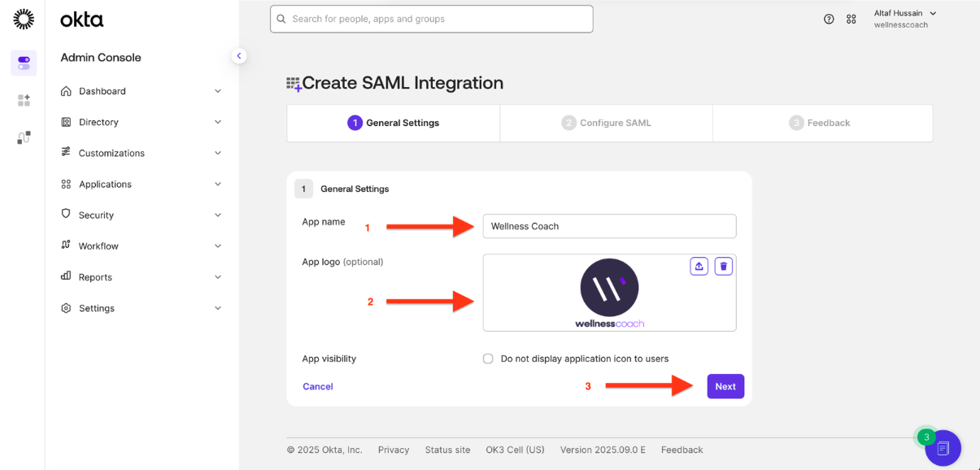Click the © 2025 Okta, Inc. text

coord(324,450)
